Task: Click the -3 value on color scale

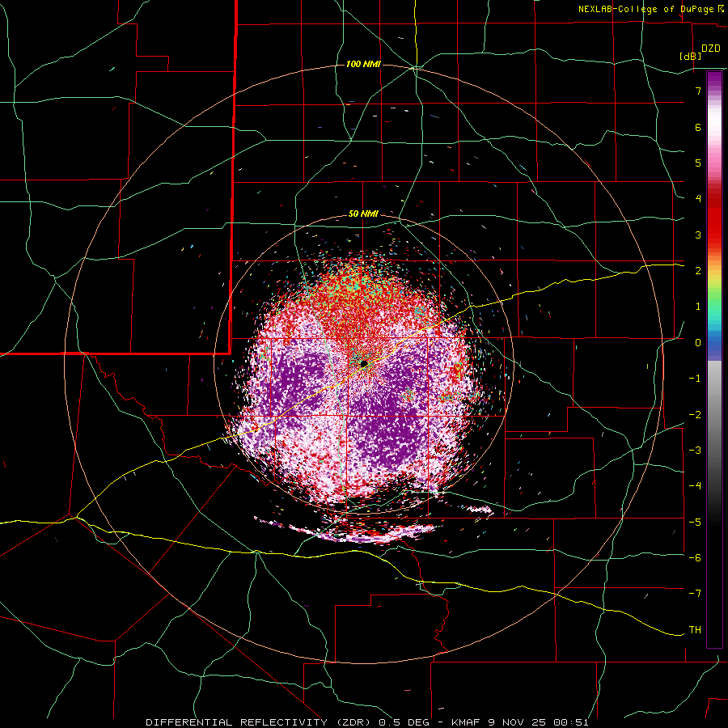Action: (695, 451)
